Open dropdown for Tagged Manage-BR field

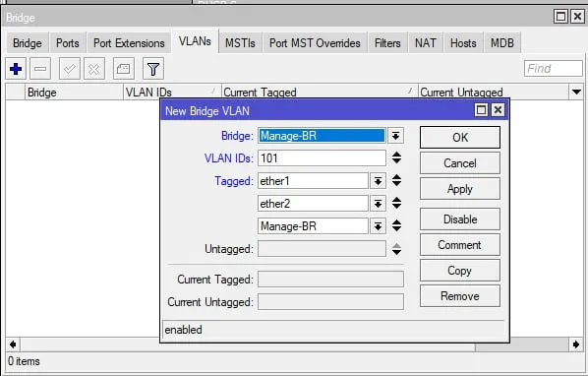[x=378, y=226]
